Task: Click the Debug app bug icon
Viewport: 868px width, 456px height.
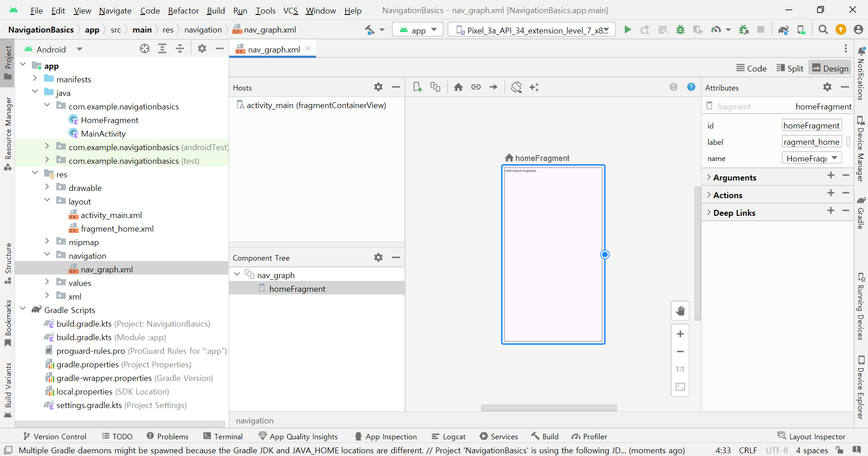Action: [x=680, y=30]
